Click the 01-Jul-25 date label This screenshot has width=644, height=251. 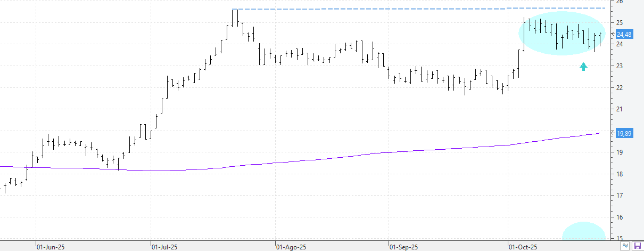tap(166, 247)
